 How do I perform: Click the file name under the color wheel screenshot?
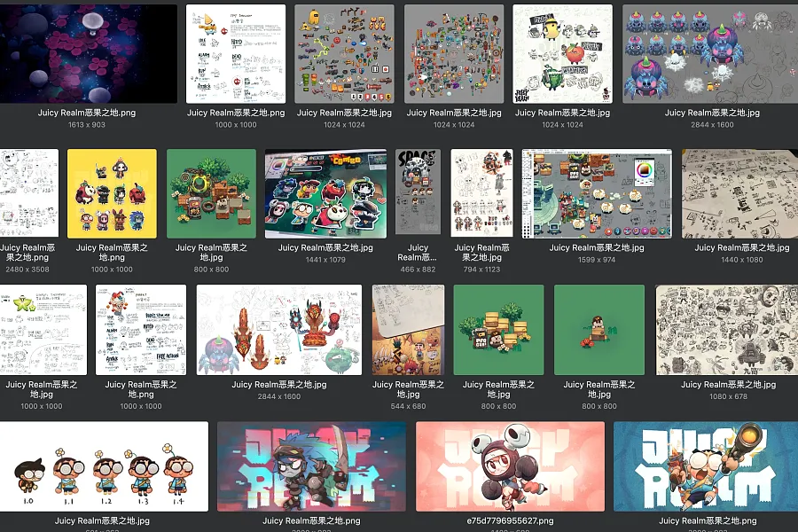[x=597, y=247]
